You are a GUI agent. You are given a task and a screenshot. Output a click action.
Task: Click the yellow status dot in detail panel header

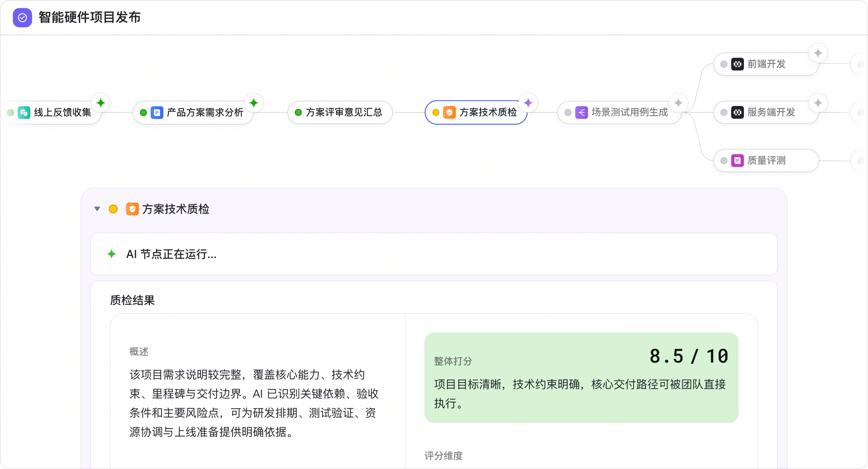click(x=113, y=209)
